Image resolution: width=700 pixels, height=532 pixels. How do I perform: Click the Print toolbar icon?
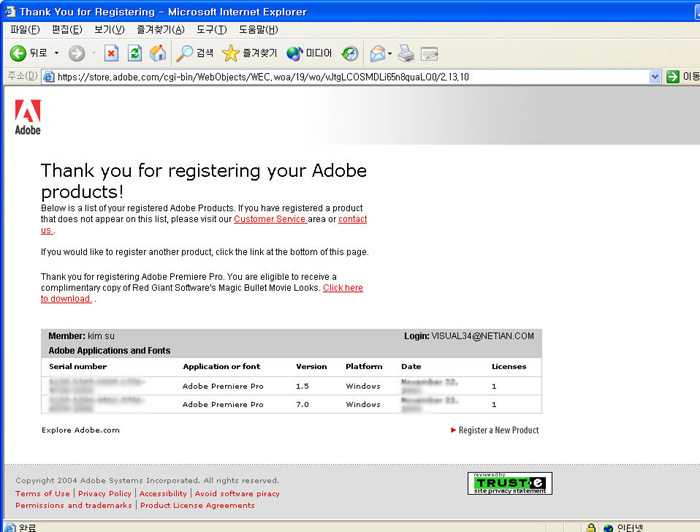[406, 53]
